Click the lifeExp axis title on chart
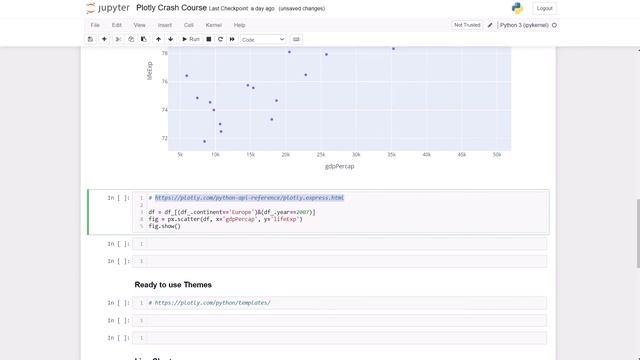The width and height of the screenshot is (640, 360). (149, 71)
